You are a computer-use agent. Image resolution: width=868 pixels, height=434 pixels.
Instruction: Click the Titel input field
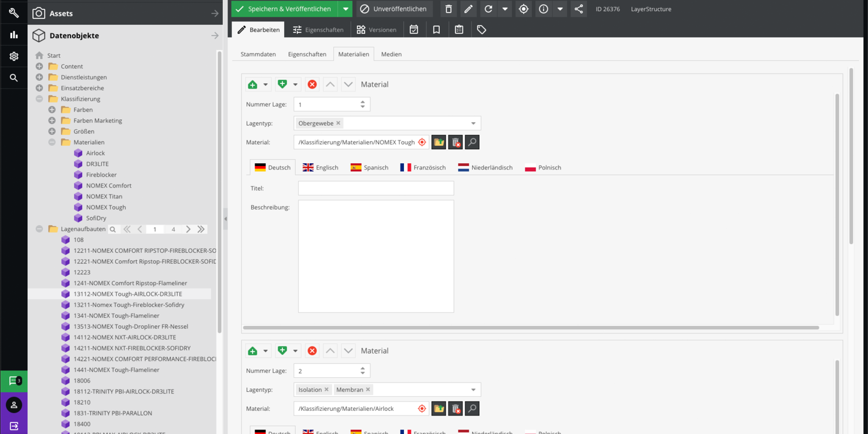pyautogui.click(x=376, y=188)
